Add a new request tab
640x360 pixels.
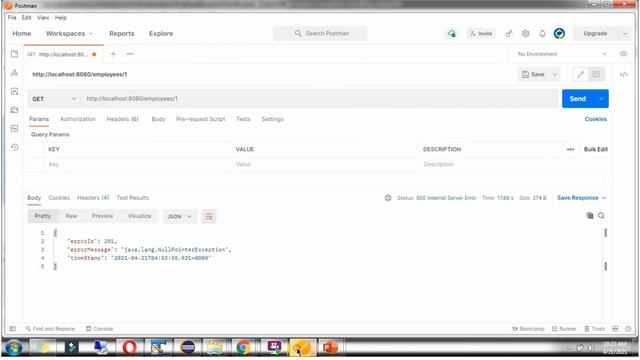[113, 54]
